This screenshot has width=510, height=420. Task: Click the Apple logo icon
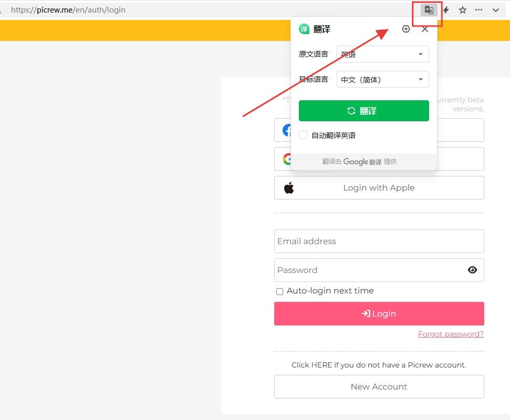(289, 188)
